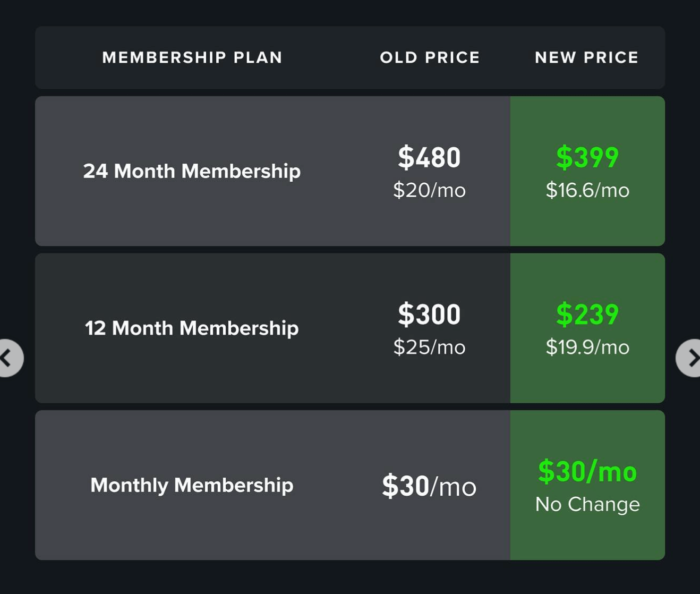700x594 pixels.
Task: Click the left carousel arrow
Action: (7, 358)
